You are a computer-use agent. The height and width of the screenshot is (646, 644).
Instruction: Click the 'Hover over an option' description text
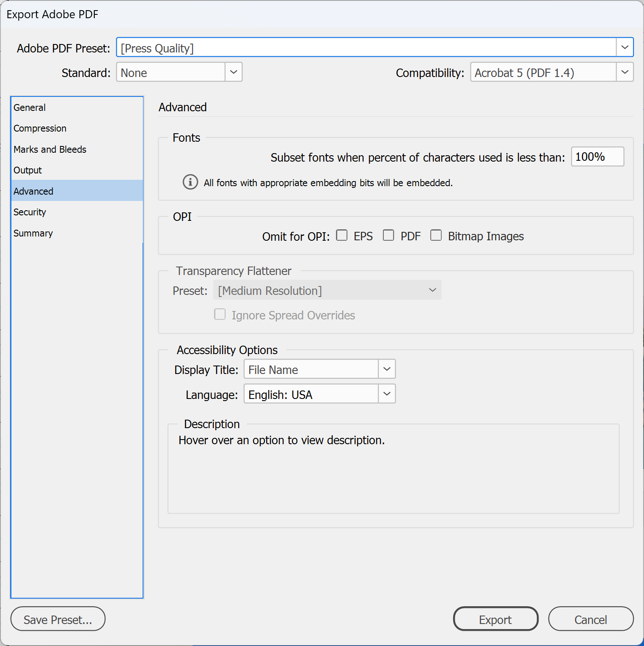coord(281,440)
